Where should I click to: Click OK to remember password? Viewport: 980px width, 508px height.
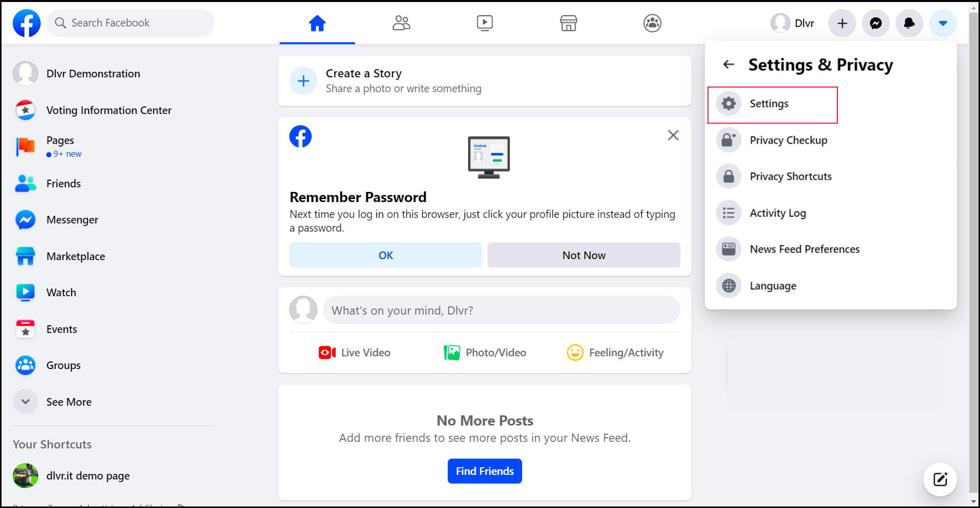pyautogui.click(x=386, y=255)
